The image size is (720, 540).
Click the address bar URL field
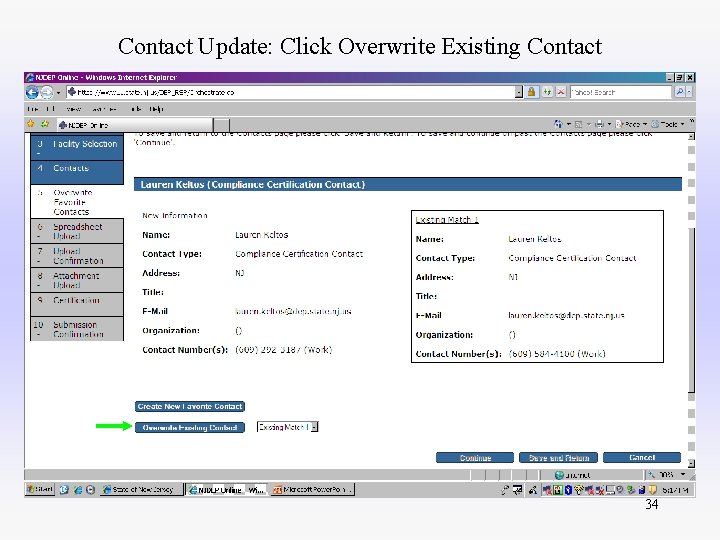290,92
